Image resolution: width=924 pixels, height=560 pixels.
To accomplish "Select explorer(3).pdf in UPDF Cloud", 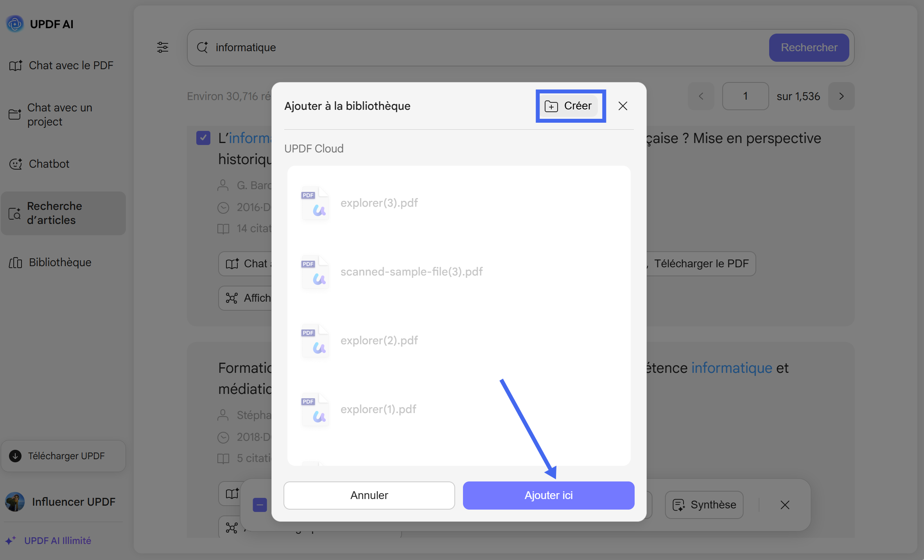I will tap(459, 203).
